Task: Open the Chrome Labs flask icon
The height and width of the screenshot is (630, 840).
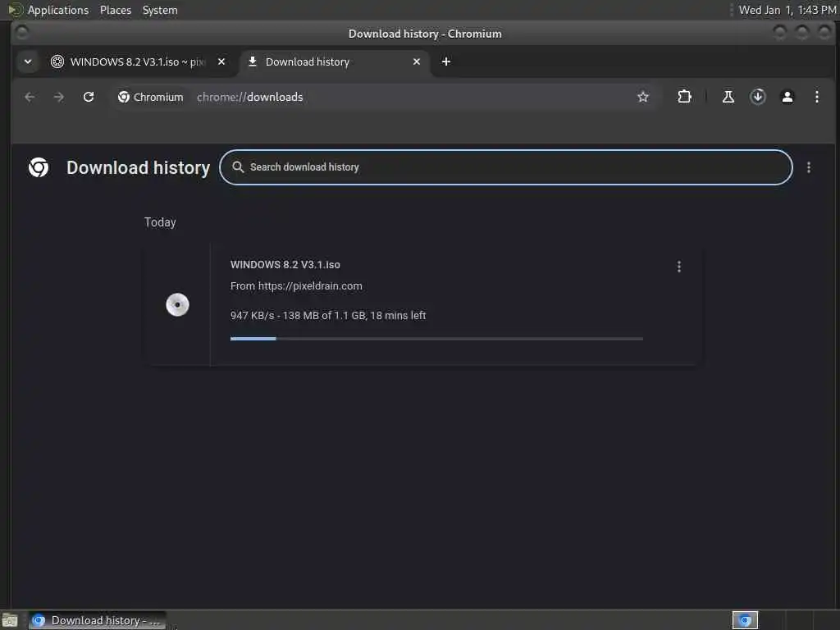Action: click(728, 97)
